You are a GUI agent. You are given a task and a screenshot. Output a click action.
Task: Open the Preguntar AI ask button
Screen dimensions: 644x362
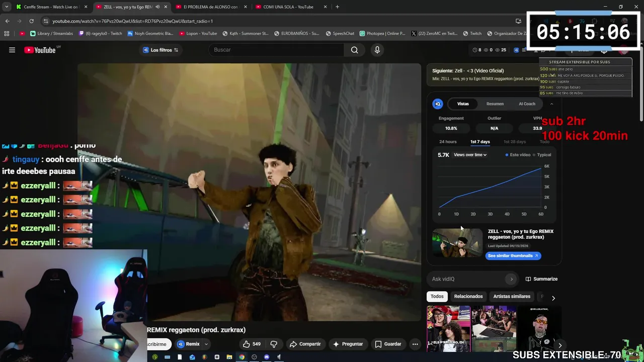click(x=348, y=344)
